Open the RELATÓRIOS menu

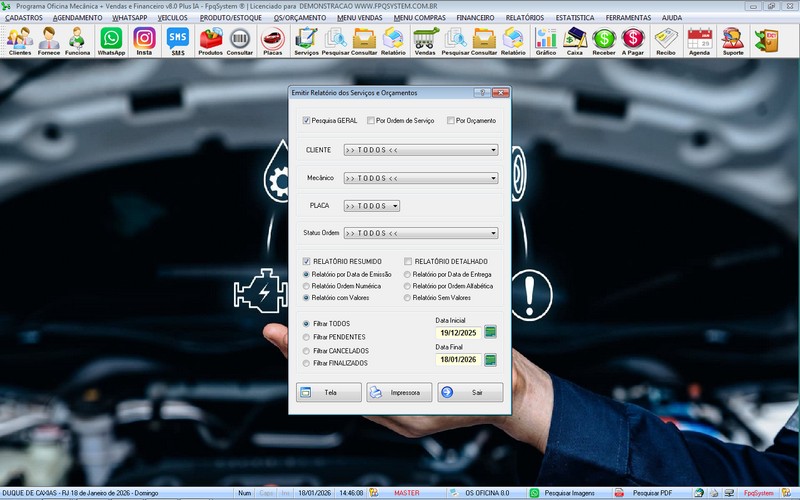click(524, 18)
